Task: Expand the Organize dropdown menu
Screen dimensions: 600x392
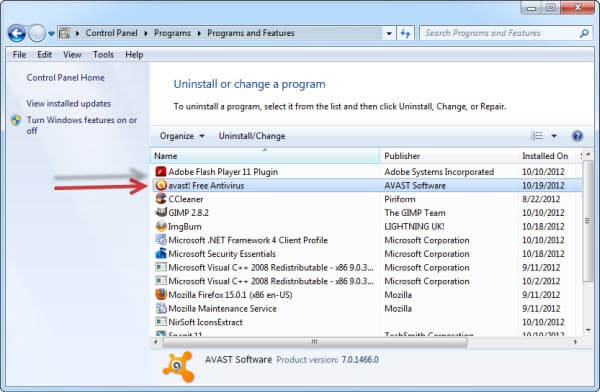Action: click(x=182, y=136)
